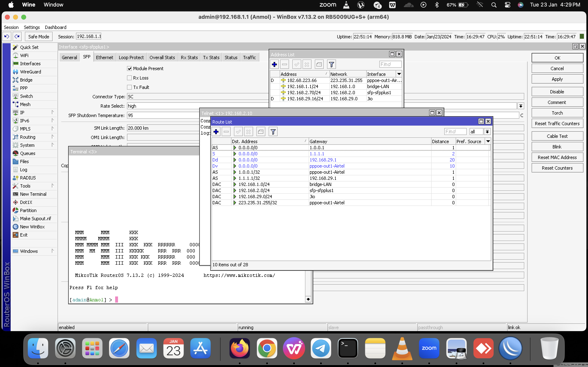Viewport: 588px width, 367px height.
Task: Expand the Rate Select dropdown arrow
Action: 520,106
